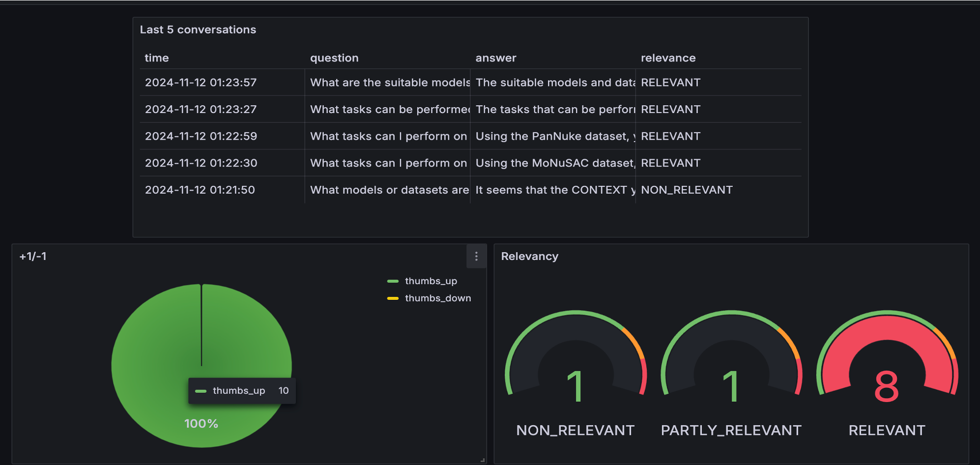Image resolution: width=980 pixels, height=465 pixels.
Task: Sort table by the answer column header
Action: point(495,58)
